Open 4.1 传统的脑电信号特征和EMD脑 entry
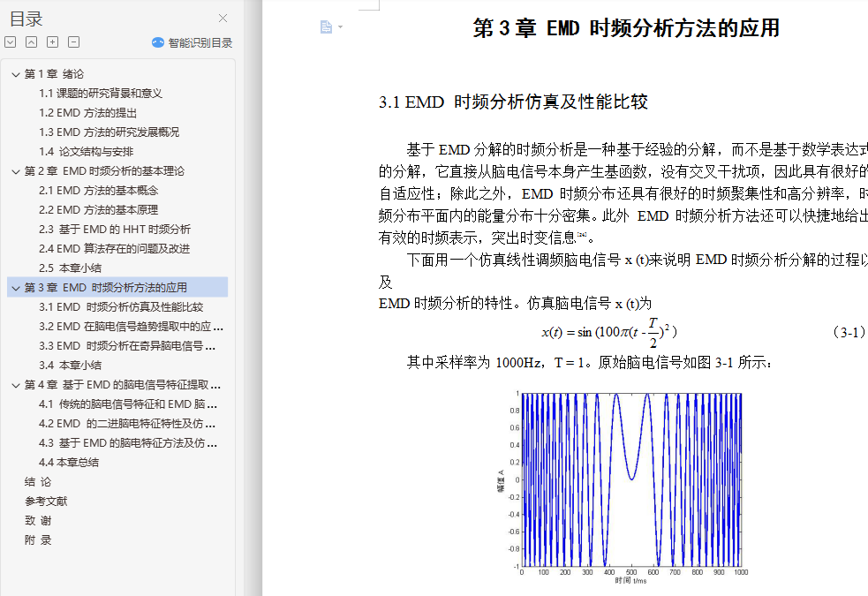This screenshot has width=868, height=596. click(x=128, y=404)
